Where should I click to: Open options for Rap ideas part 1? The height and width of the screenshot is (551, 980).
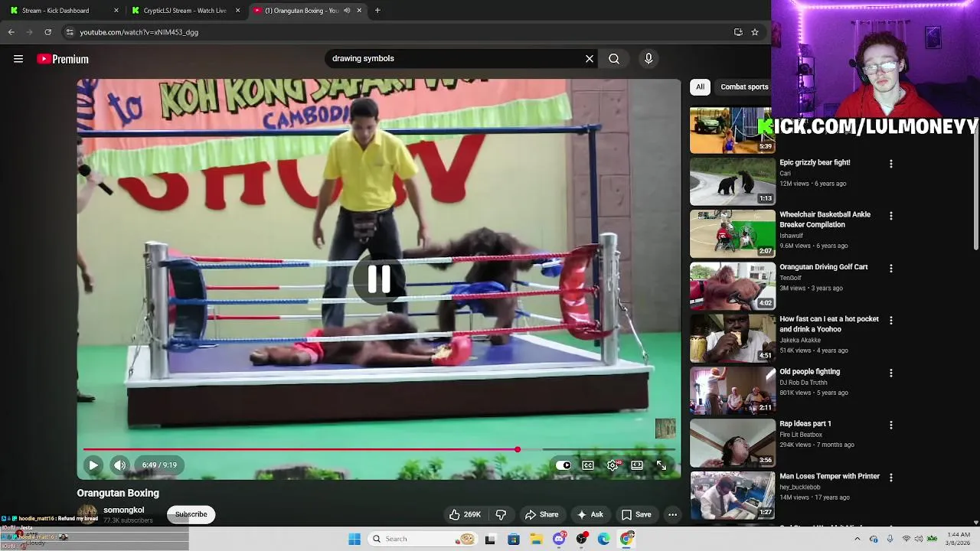click(x=890, y=425)
